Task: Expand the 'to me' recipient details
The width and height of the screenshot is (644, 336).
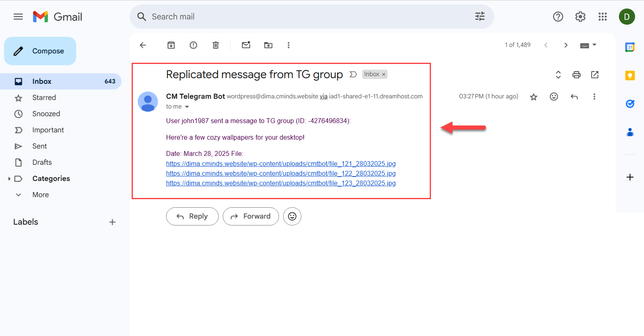Action: click(x=187, y=107)
